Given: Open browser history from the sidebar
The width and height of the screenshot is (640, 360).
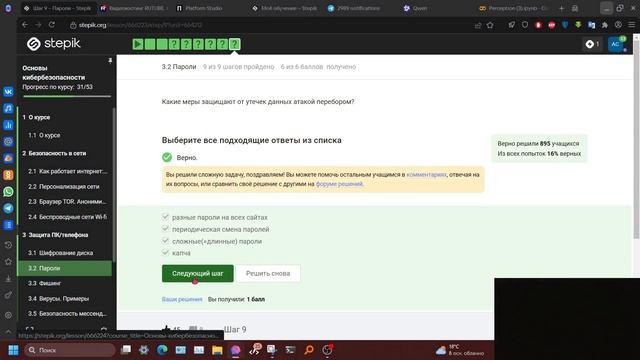Looking at the screenshot, I should click(x=8, y=245).
